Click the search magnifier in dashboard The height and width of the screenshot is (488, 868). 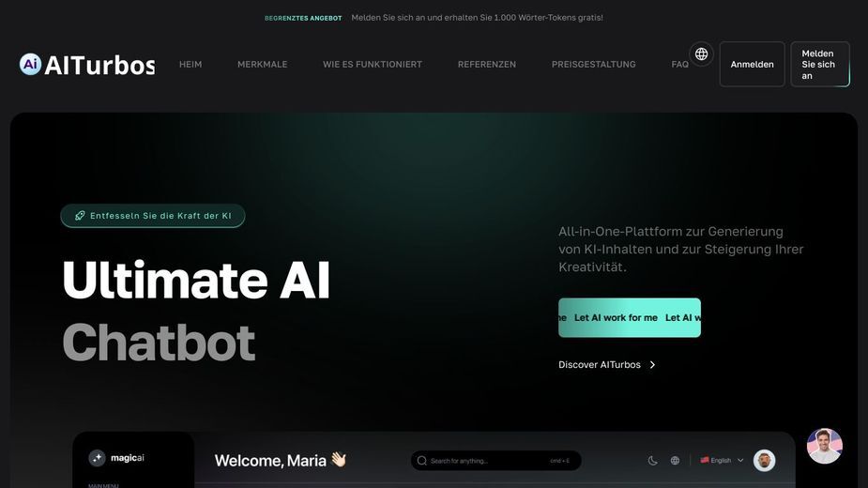coord(422,461)
